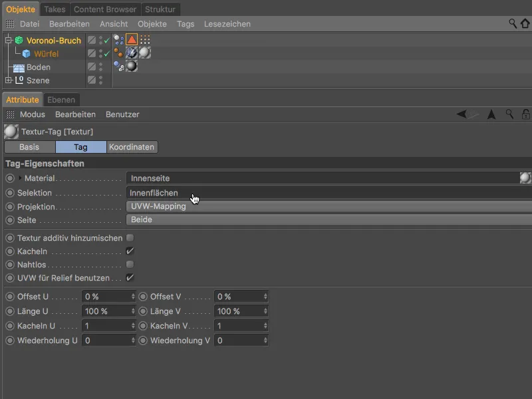Select the dark sphere texture tag on Boden
Image resolution: width=532 pixels, height=399 pixels.
tap(131, 66)
